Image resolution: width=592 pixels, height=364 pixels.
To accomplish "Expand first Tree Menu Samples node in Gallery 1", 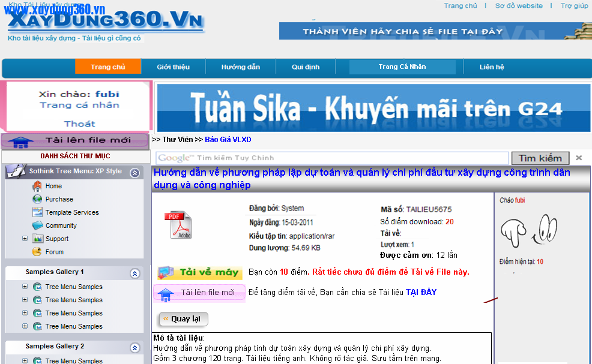I will (25, 286).
